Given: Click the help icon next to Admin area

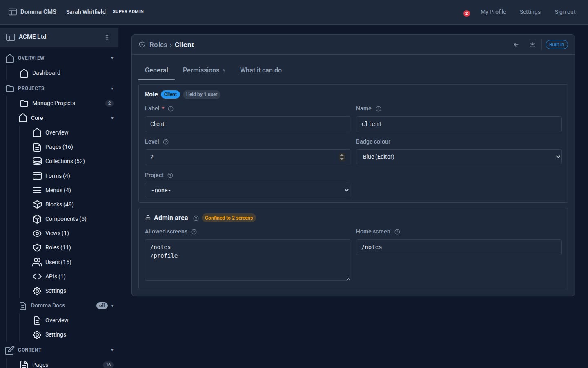Looking at the screenshot, I should point(196,218).
